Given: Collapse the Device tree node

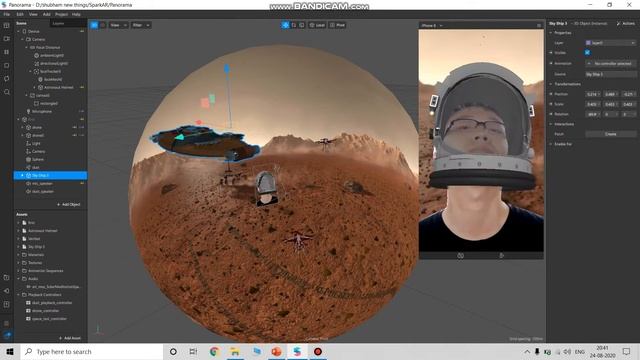Looking at the screenshot, I should [18, 31].
